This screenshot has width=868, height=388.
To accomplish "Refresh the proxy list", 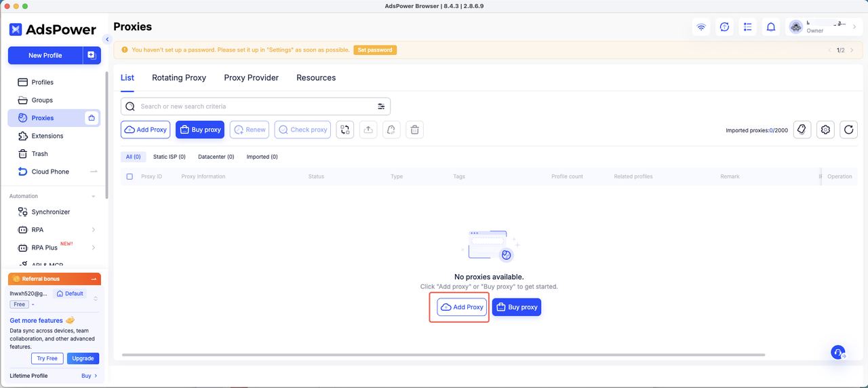I will pyautogui.click(x=848, y=130).
